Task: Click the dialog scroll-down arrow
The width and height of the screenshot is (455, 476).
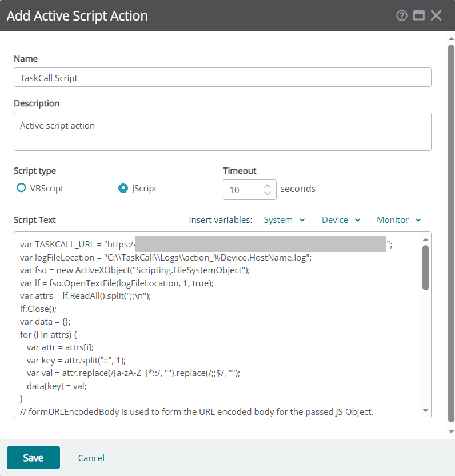Action: [x=452, y=431]
